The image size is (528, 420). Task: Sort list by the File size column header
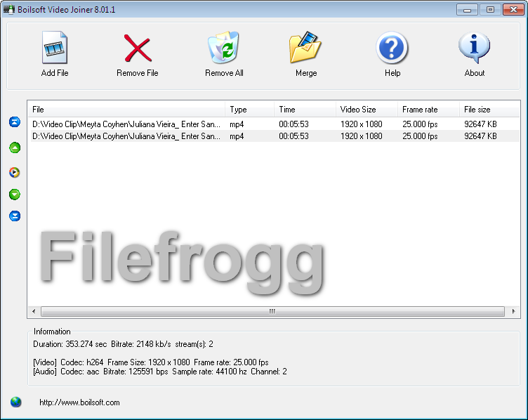tap(489, 110)
